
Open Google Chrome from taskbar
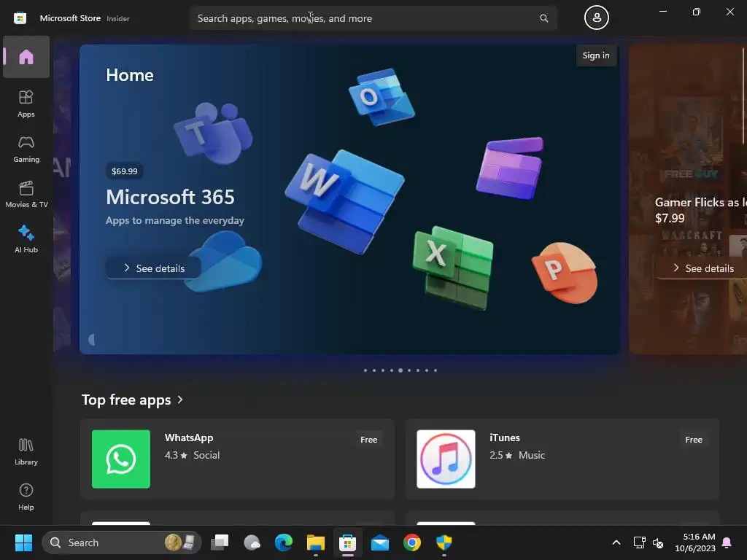tap(412, 542)
